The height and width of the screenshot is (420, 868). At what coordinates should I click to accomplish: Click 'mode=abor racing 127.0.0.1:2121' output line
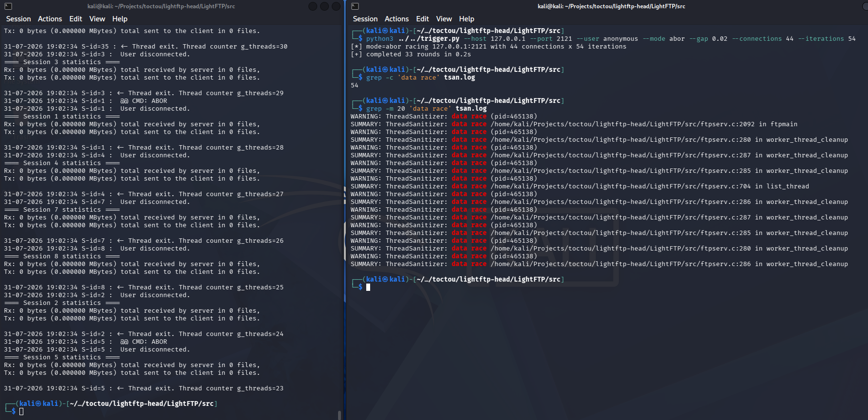(x=489, y=47)
